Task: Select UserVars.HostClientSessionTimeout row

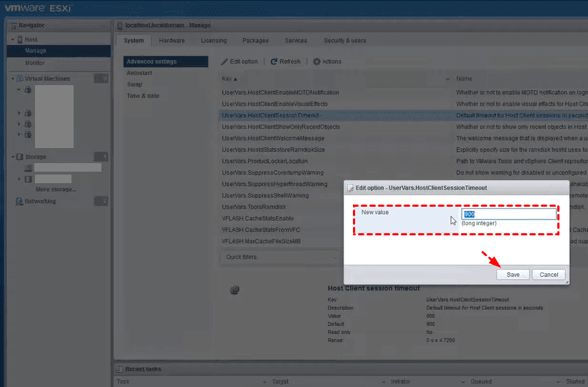Action: (403, 115)
